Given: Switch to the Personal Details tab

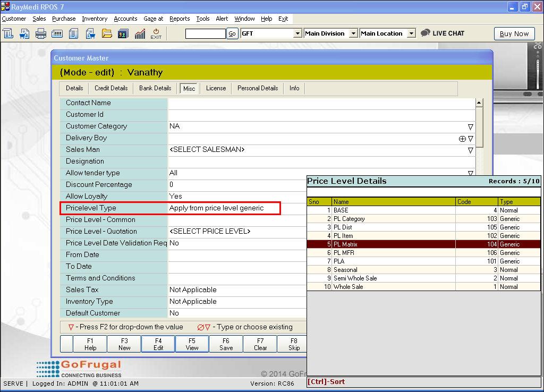Looking at the screenshot, I should point(258,88).
